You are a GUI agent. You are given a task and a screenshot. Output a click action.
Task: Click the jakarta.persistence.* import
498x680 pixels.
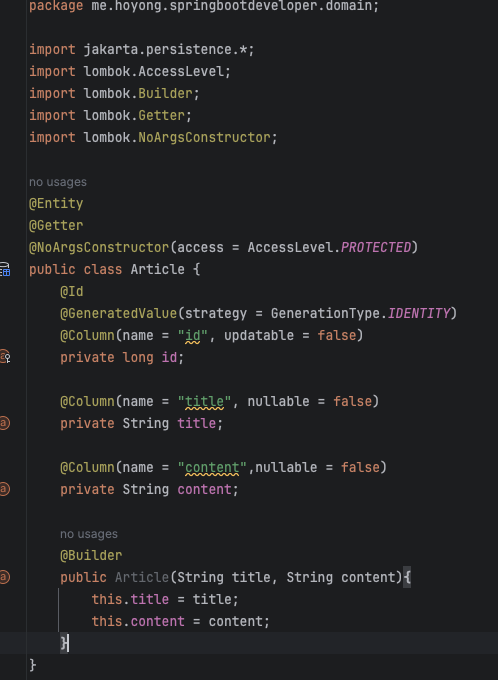click(x=165, y=49)
